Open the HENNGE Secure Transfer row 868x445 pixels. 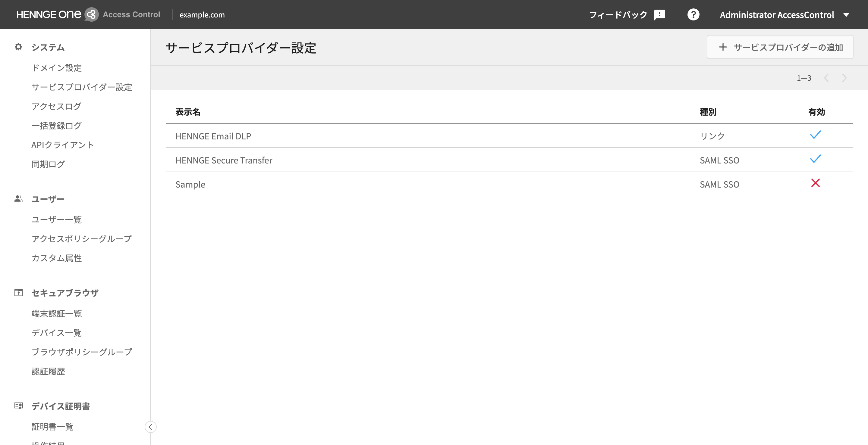(x=509, y=160)
